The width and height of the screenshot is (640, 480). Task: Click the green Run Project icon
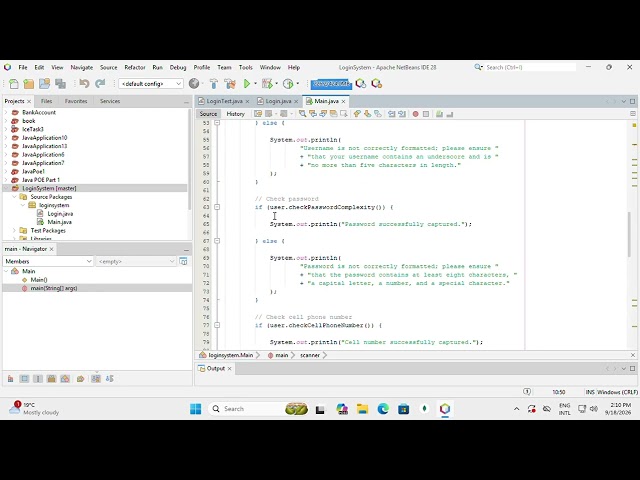coord(247,84)
